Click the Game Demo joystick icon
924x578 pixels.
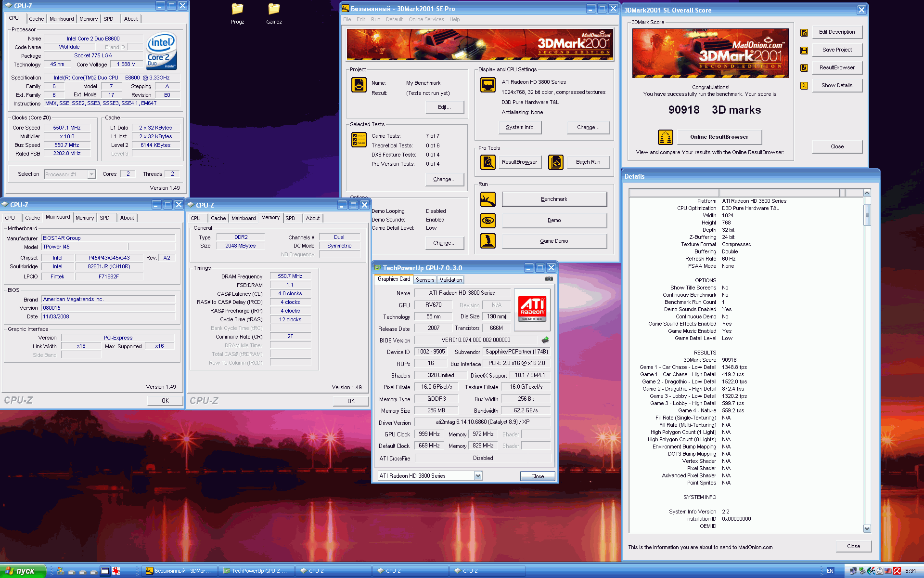(488, 241)
